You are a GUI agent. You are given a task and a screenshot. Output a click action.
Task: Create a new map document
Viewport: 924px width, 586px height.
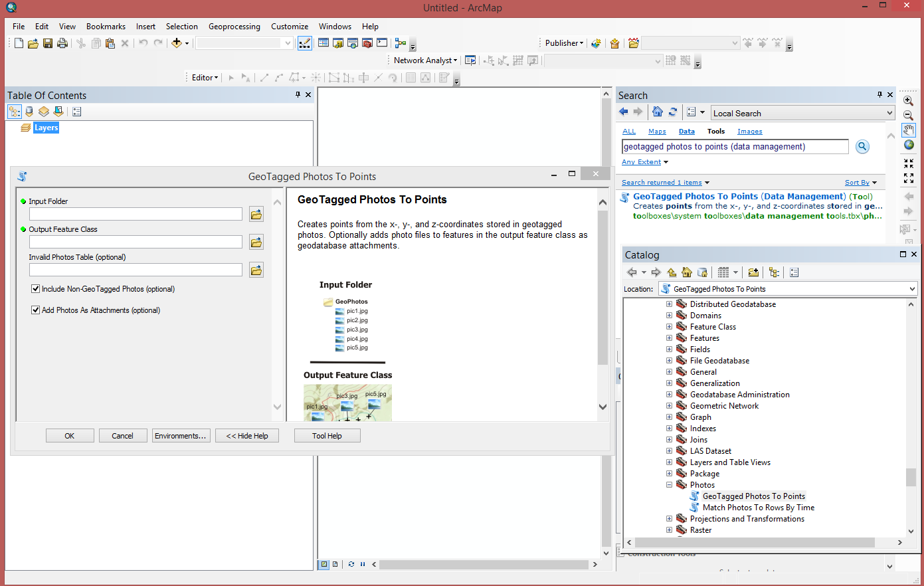pyautogui.click(x=19, y=43)
